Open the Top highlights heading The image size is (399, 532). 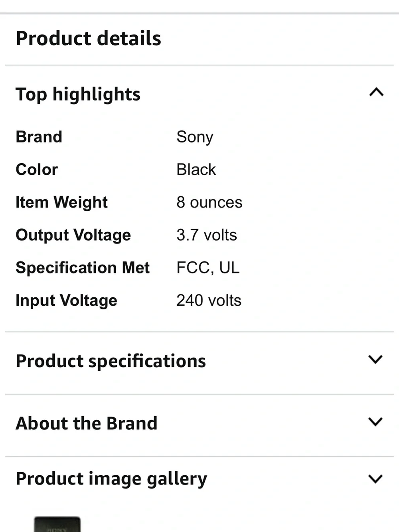[x=78, y=95]
